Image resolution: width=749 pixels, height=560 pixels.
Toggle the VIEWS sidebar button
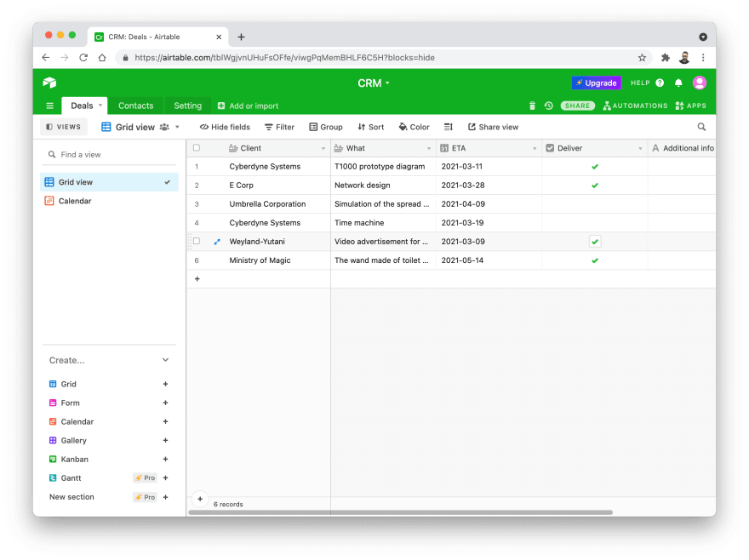click(64, 127)
